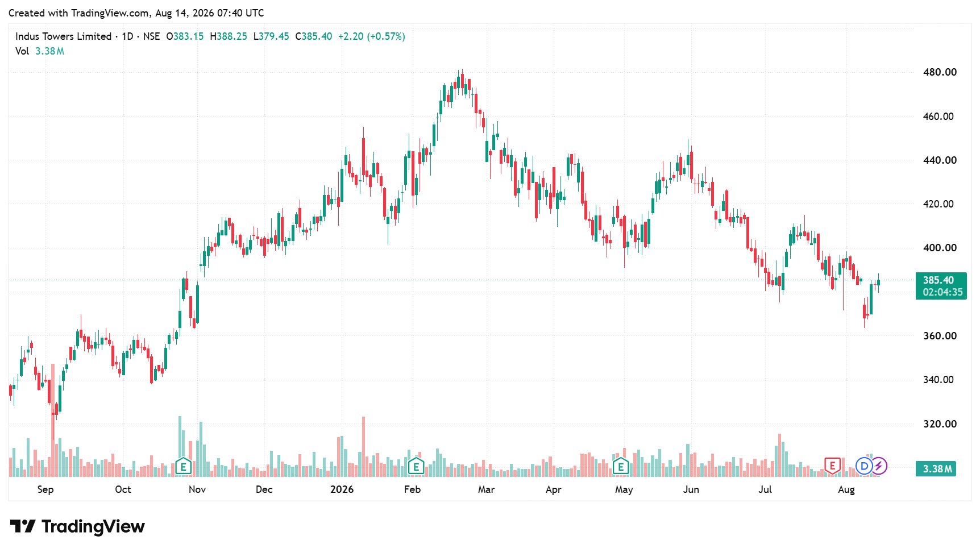Click the 3.38M volume axis label
Image resolution: width=980 pixels, height=552 pixels.
(936, 469)
